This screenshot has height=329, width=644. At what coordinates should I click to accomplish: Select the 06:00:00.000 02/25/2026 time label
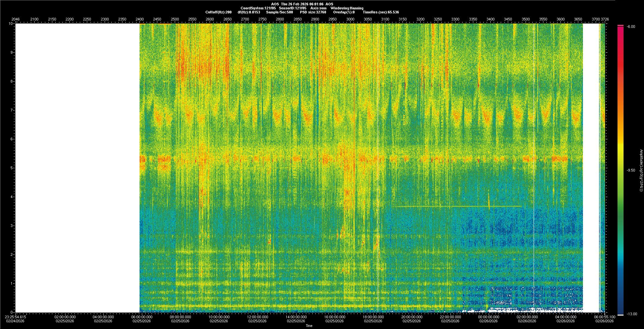[142, 319]
